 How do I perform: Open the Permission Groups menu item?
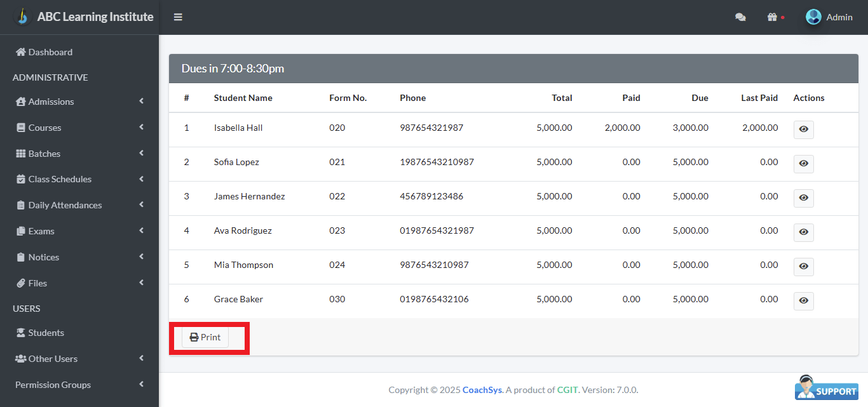[x=51, y=384]
